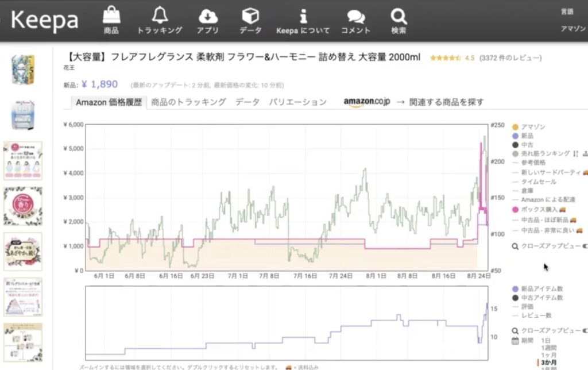This screenshot has width=588, height=370.
Task: Set period to 1週間
Action: pos(548,348)
